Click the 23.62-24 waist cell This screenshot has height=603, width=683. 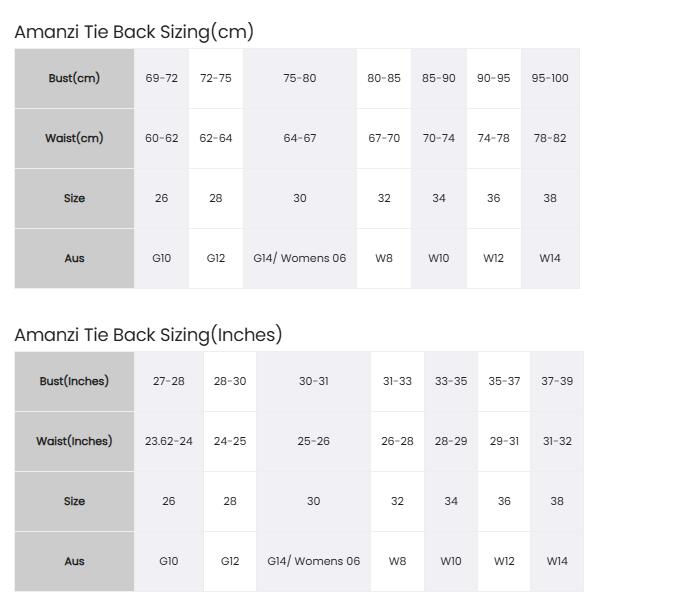point(169,441)
